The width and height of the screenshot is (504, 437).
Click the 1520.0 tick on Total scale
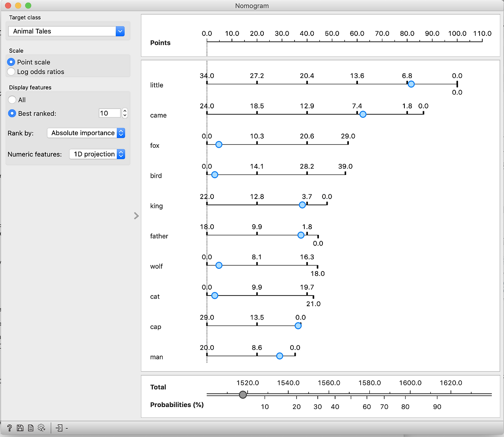pos(248,383)
